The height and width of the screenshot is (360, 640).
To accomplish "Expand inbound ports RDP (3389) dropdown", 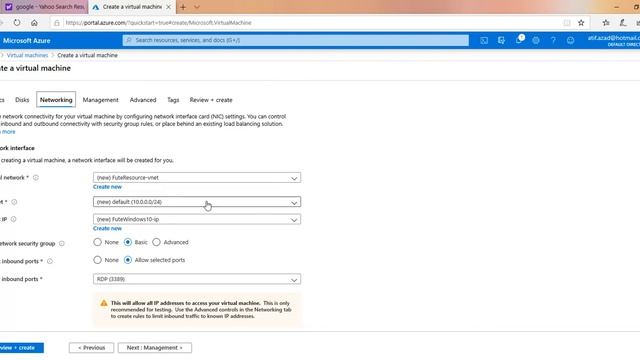I will (197, 279).
